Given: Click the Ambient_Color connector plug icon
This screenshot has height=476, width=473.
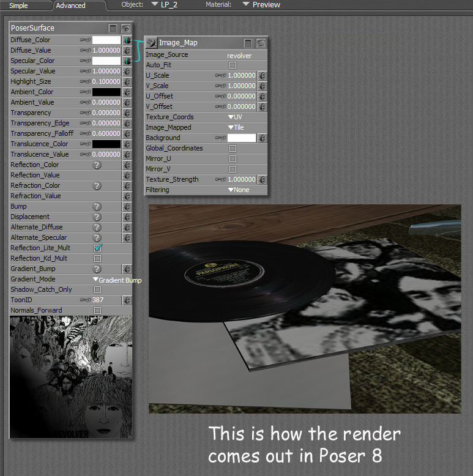Looking at the screenshot, I should (x=127, y=92).
